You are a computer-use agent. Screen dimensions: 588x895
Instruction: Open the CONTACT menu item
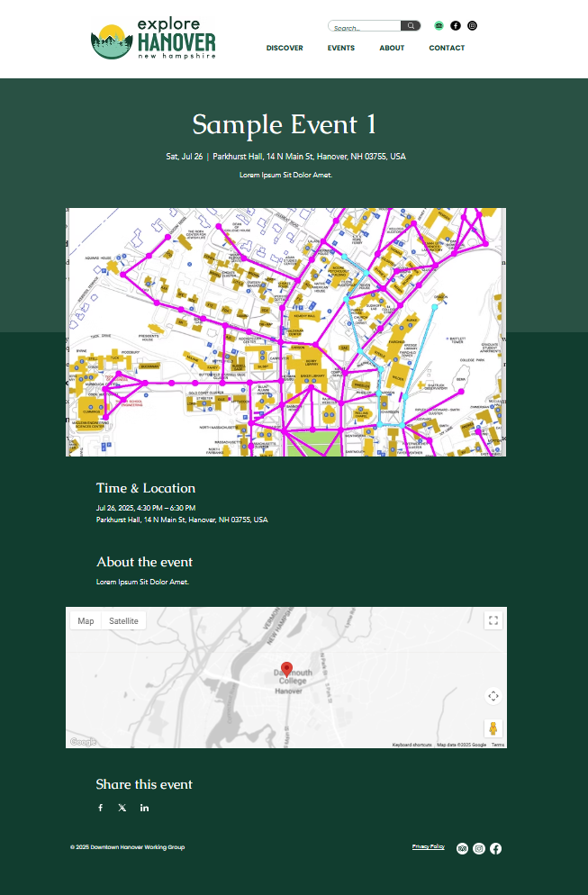447,48
